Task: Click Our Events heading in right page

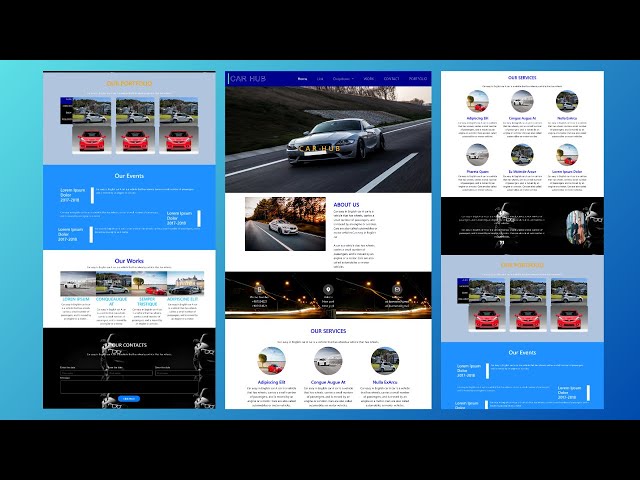Action: (x=522, y=353)
